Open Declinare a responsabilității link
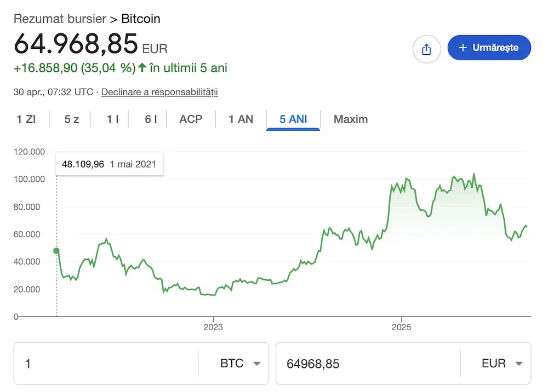Image resolution: width=548 pixels, height=392 pixels. click(159, 92)
